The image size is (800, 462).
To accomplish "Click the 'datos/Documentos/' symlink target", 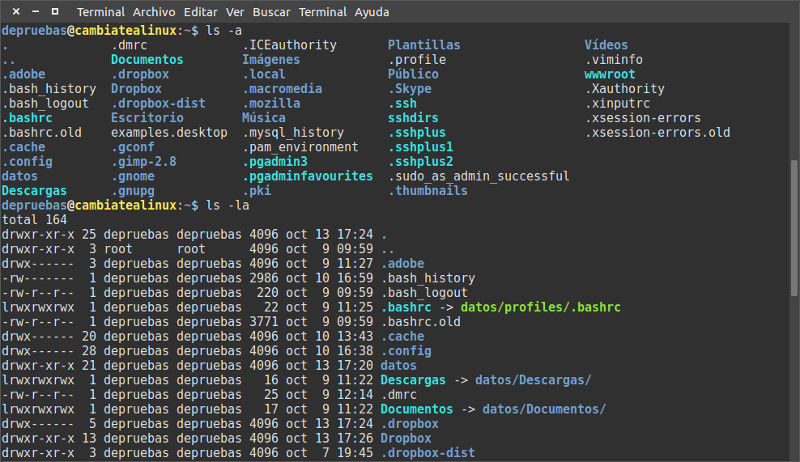I will click(544, 409).
